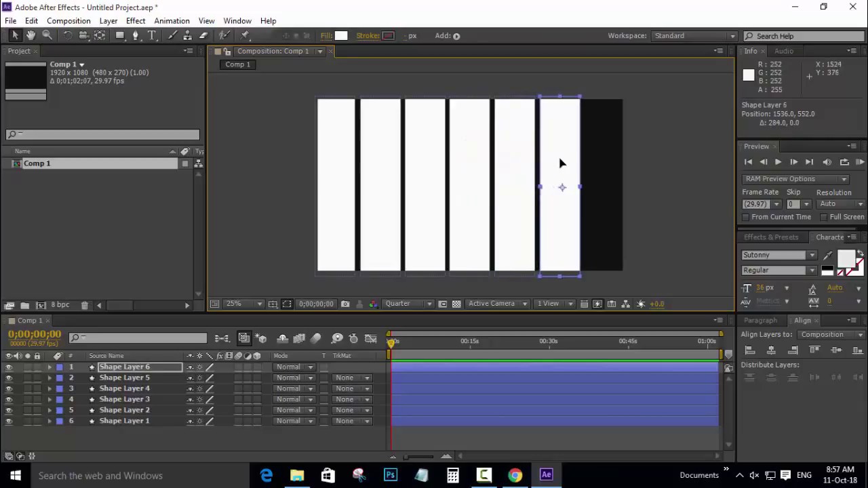
Task: Click the Fill color swatch
Action: pos(341,36)
